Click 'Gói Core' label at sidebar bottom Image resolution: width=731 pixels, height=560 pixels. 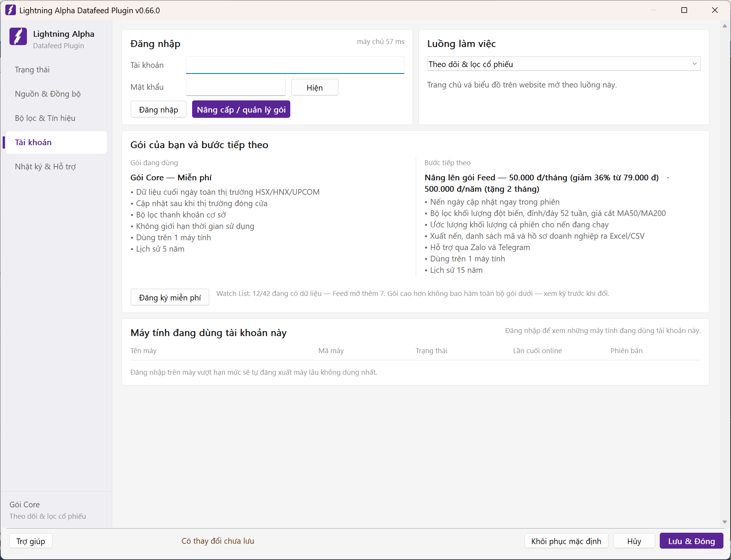(25, 504)
